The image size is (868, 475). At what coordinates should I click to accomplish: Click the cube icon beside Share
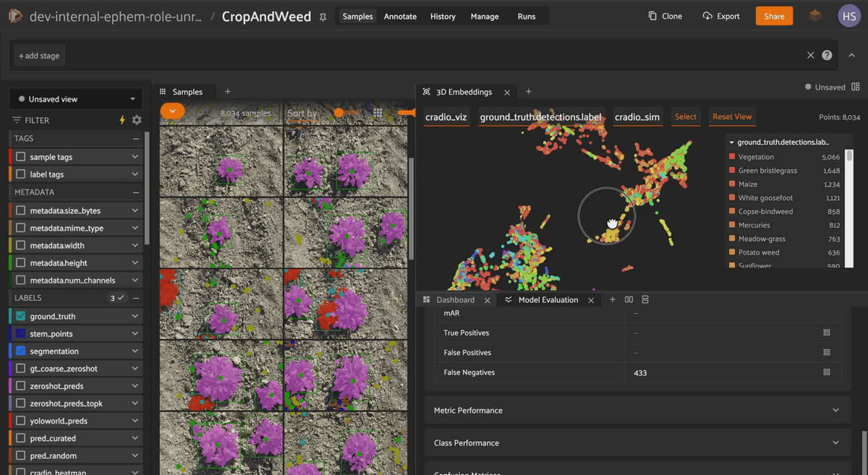point(815,15)
